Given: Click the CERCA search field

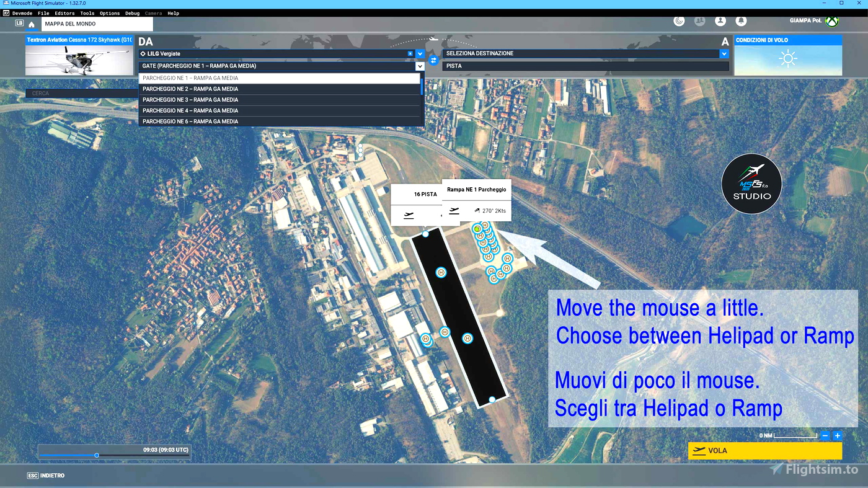Looking at the screenshot, I should pos(82,94).
